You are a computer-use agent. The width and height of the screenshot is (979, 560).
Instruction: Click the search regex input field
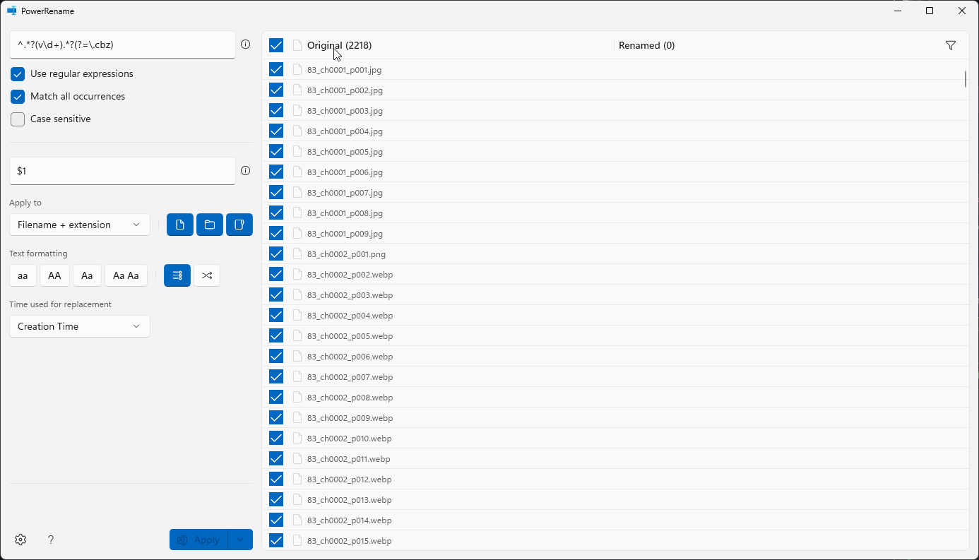pos(122,44)
